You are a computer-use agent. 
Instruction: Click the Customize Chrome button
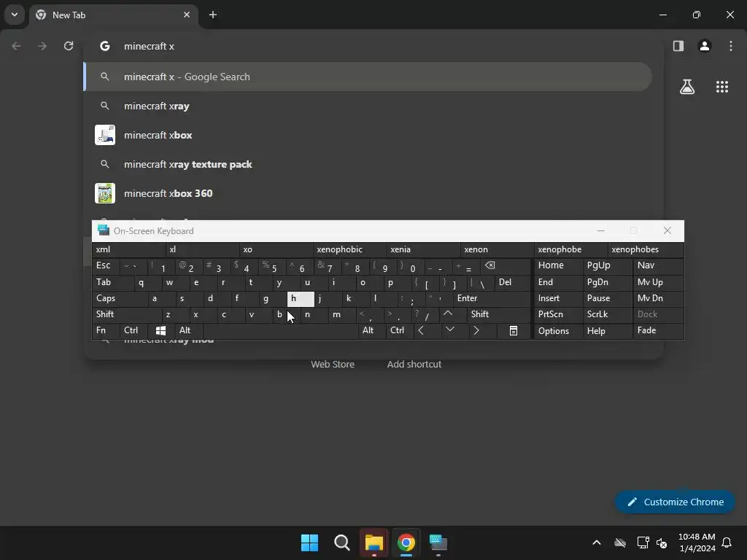(x=675, y=502)
